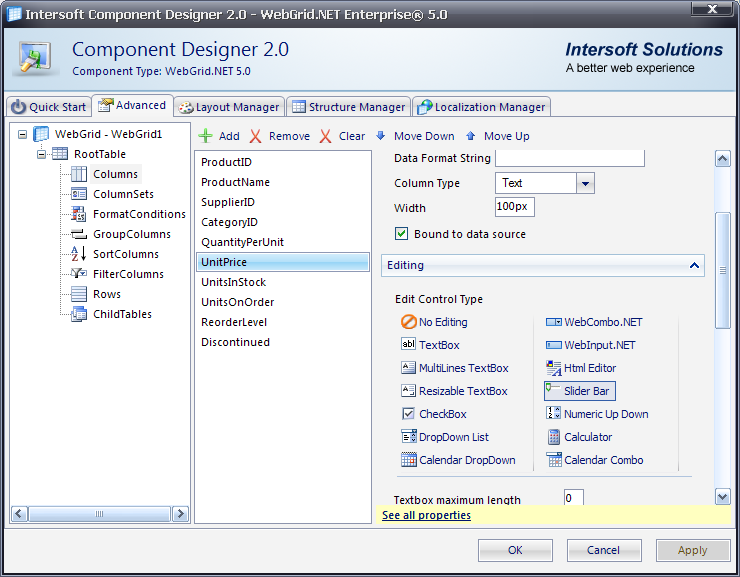Select the WebInput.NET icon
Viewport: 740px width, 577px height.
pos(554,345)
